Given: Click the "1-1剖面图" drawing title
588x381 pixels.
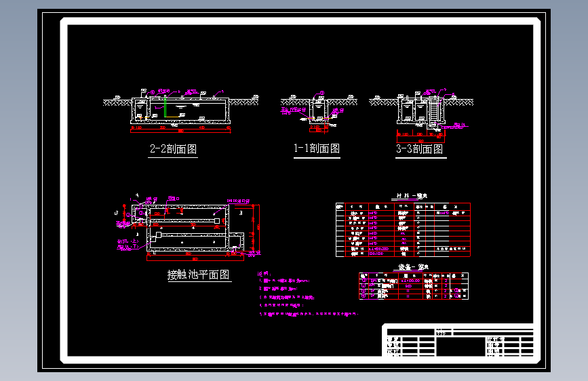Looking at the screenshot, I should coord(317,148).
